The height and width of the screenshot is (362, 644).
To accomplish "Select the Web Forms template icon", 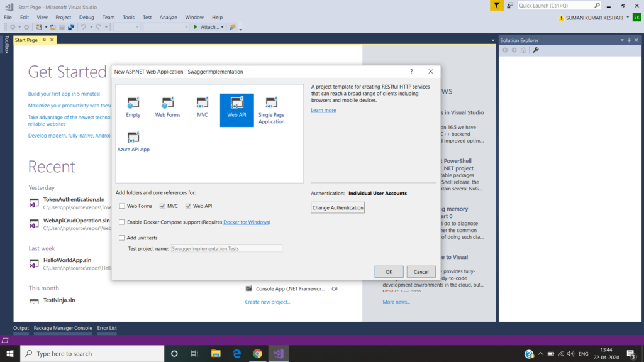I will pyautogui.click(x=167, y=103).
